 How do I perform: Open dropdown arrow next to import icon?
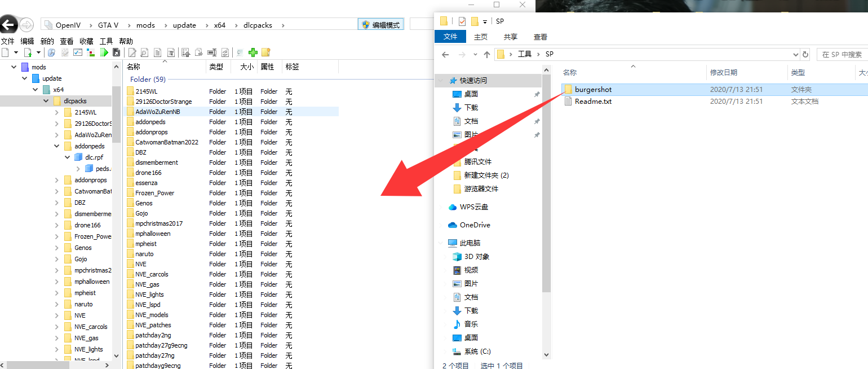[x=38, y=52]
